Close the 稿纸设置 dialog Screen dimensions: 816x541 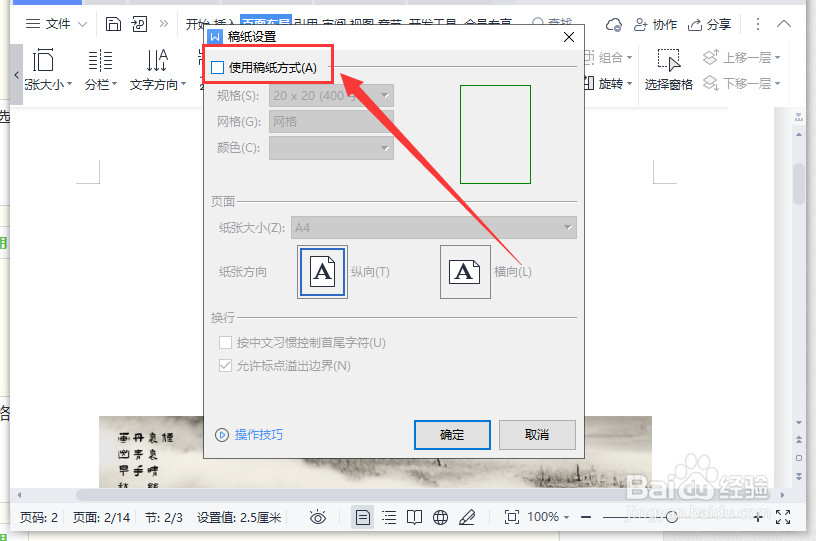click(x=569, y=37)
